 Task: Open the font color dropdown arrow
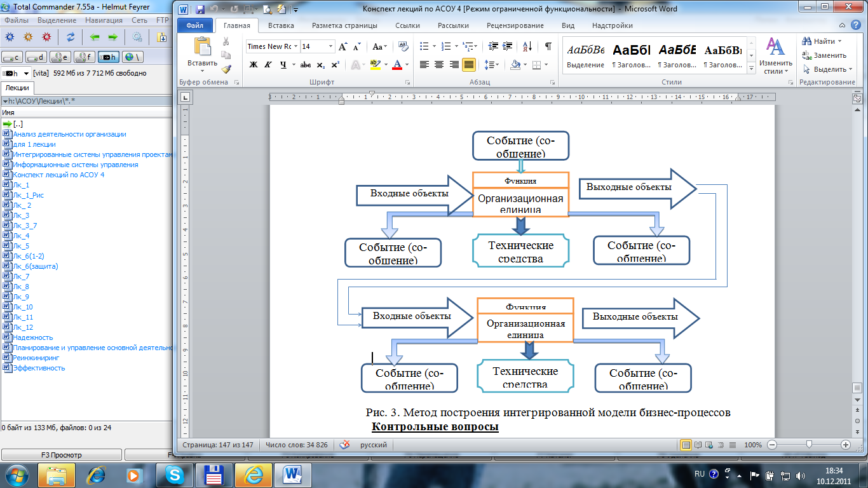(407, 65)
